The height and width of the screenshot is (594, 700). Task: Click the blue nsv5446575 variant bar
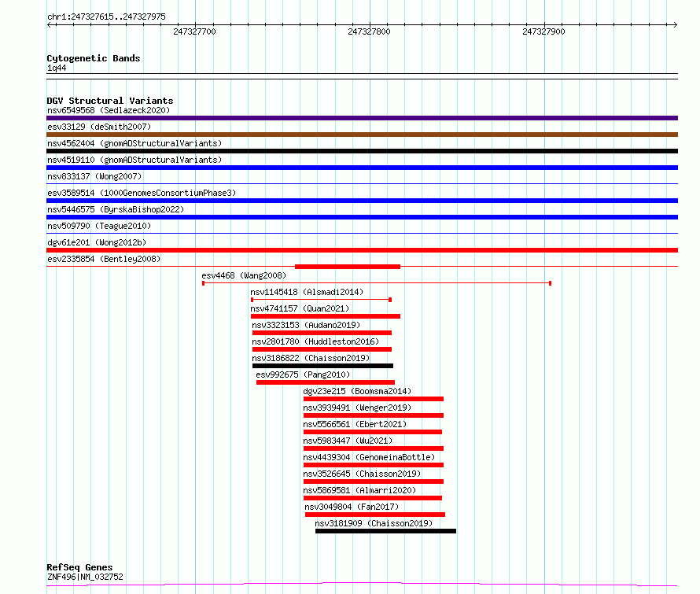(362, 217)
